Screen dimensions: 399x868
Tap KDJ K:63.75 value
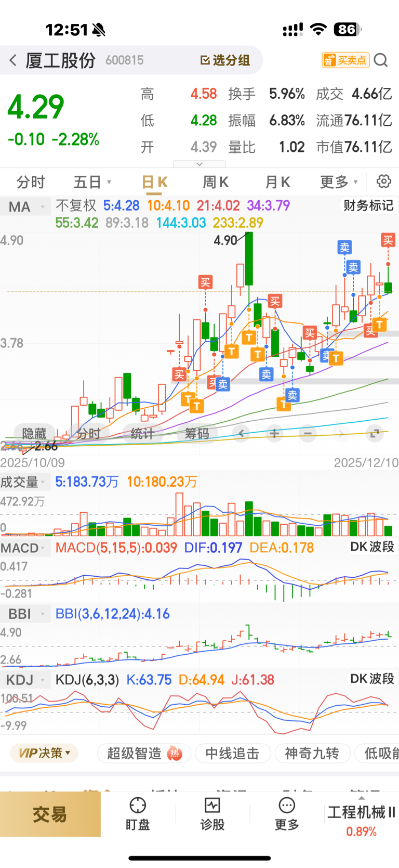(x=149, y=680)
